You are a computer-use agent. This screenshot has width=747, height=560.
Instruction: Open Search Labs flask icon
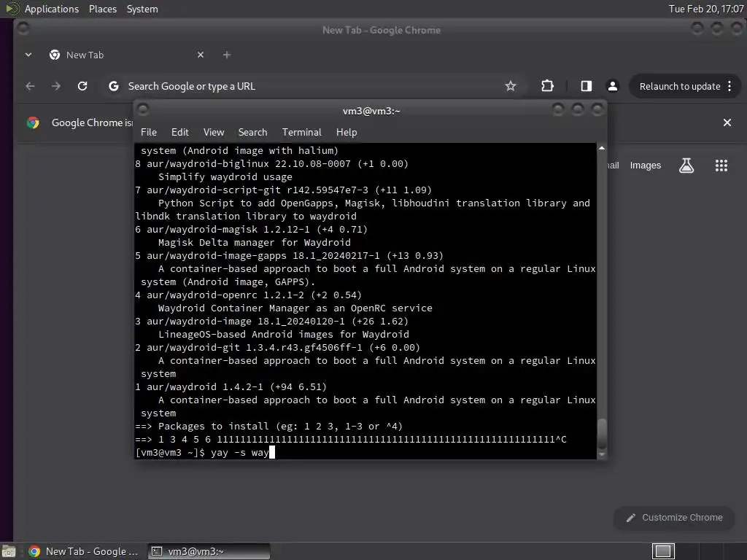[x=686, y=166]
